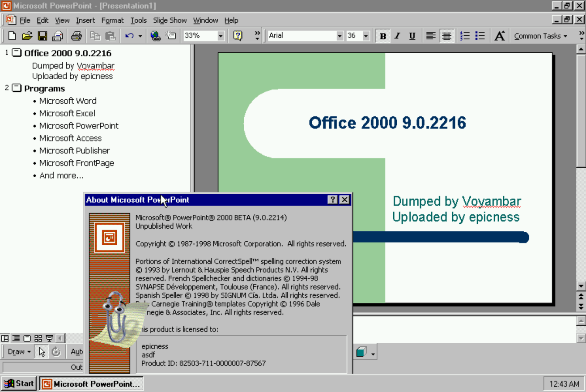
Task: Open the Slide Show menu
Action: pos(170,20)
